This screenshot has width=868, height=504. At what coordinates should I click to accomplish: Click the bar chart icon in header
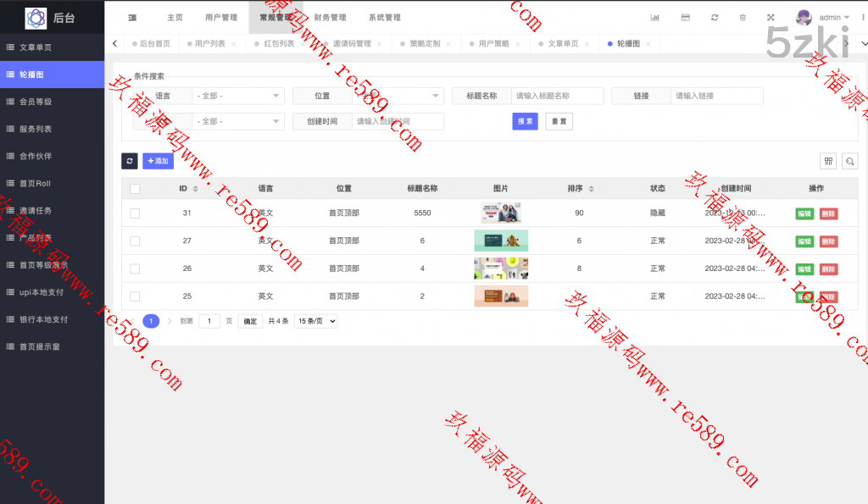(654, 18)
